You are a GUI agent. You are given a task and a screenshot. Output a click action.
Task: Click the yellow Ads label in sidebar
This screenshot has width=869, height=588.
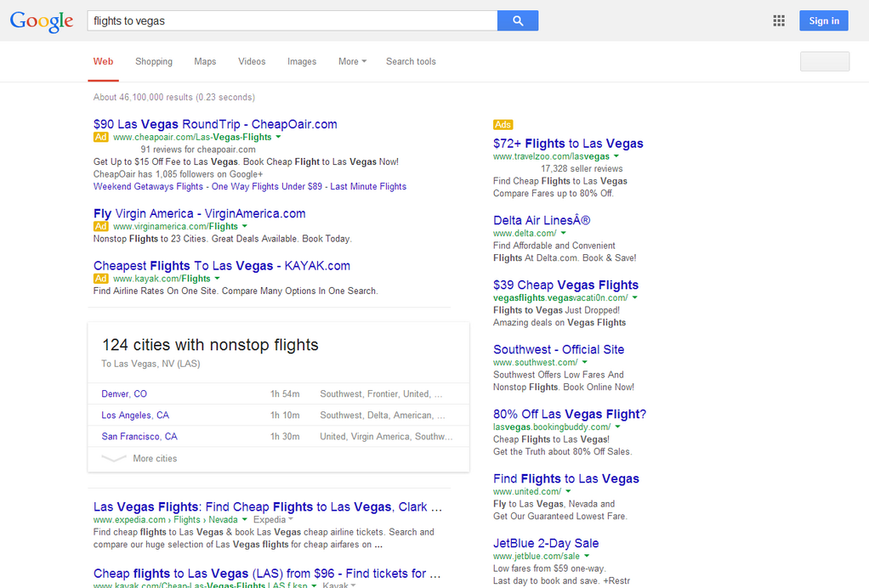click(503, 125)
